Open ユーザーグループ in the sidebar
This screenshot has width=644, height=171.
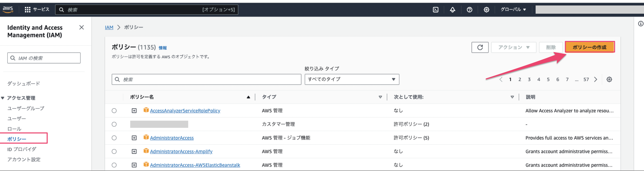click(26, 108)
